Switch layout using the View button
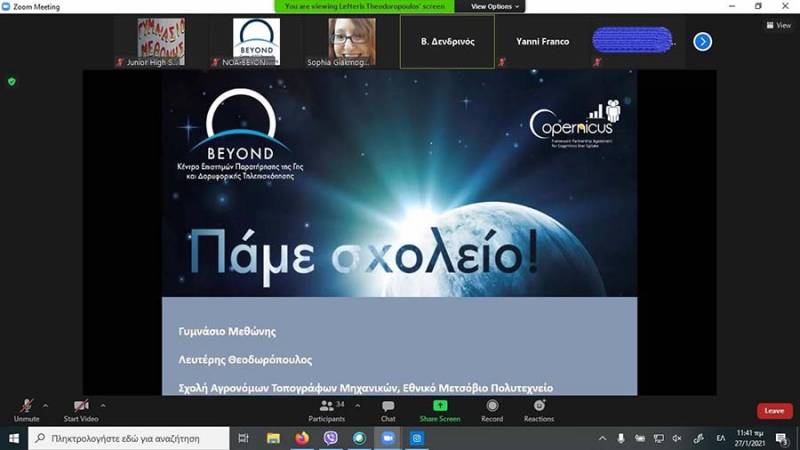The width and height of the screenshot is (800, 450). point(779,26)
